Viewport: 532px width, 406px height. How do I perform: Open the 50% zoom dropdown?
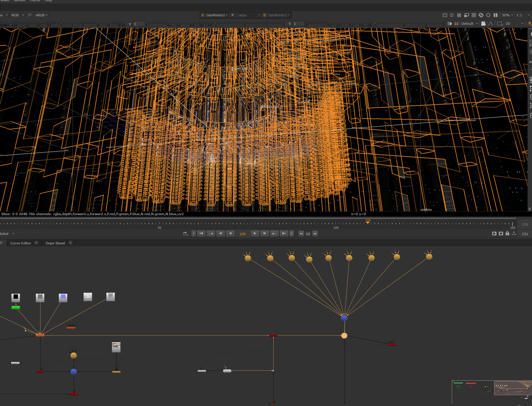click(507, 15)
